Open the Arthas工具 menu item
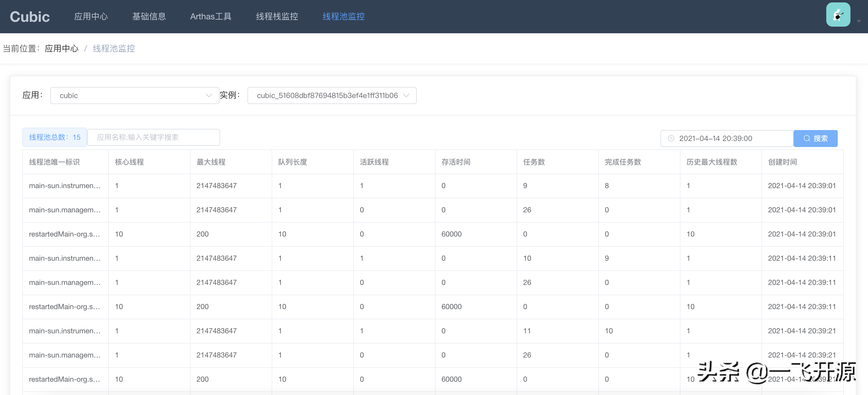This screenshot has height=395, width=868. coord(210,17)
